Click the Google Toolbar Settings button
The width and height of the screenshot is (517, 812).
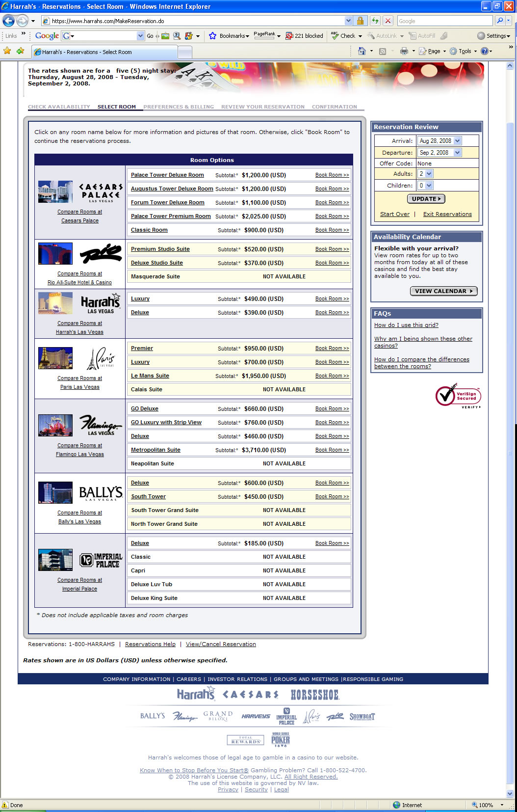[x=493, y=36]
